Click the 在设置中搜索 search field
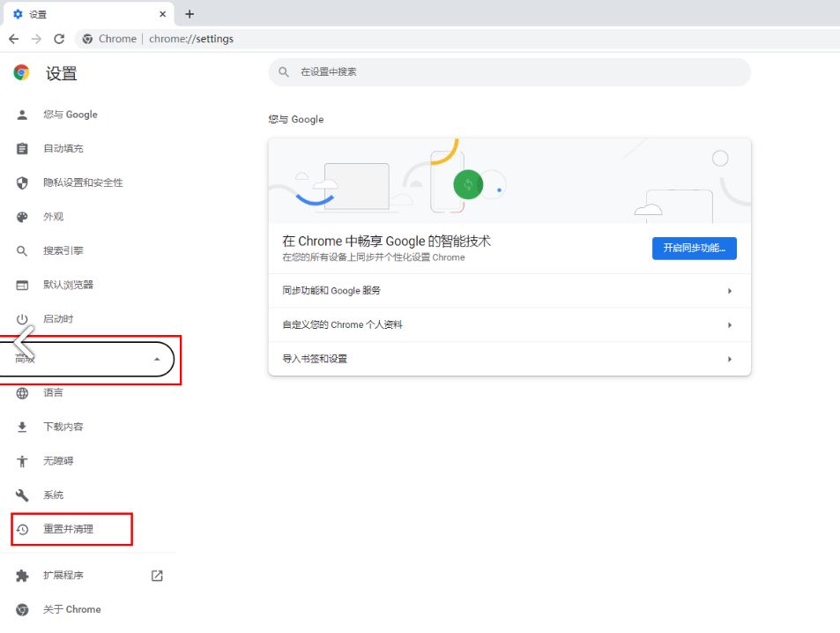 509,71
